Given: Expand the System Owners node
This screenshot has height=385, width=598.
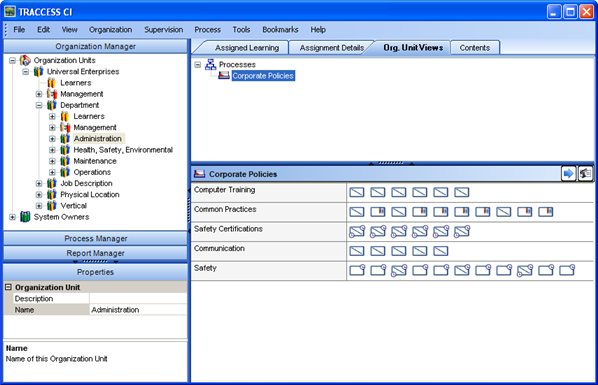Looking at the screenshot, I should coord(12,217).
